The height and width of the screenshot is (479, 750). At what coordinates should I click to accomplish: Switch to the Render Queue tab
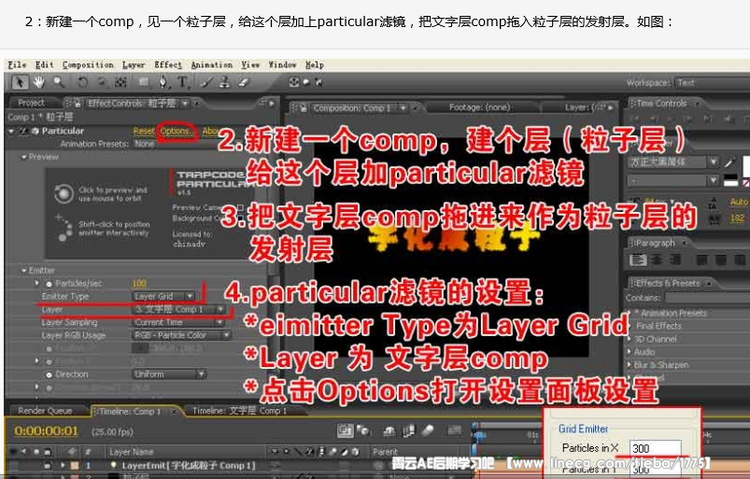45,411
